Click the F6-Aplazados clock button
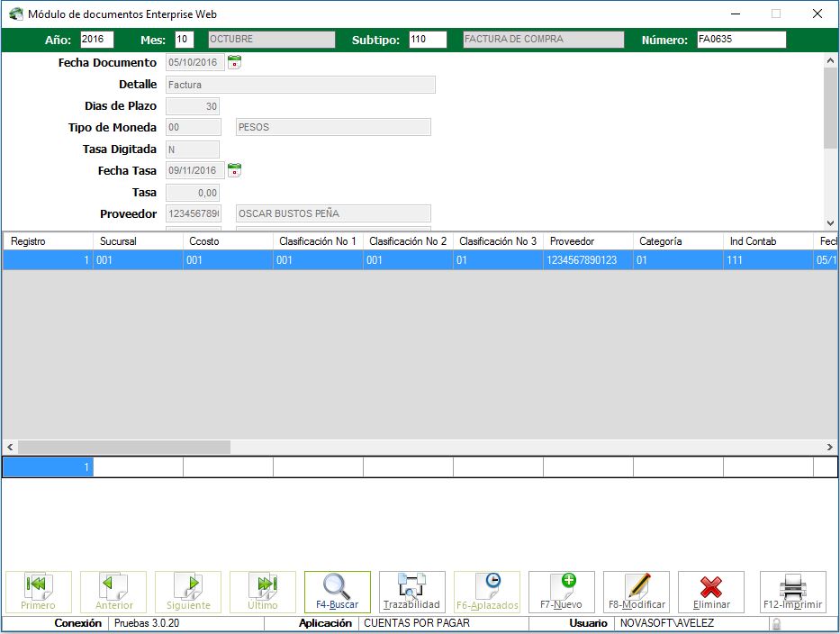 (486, 592)
